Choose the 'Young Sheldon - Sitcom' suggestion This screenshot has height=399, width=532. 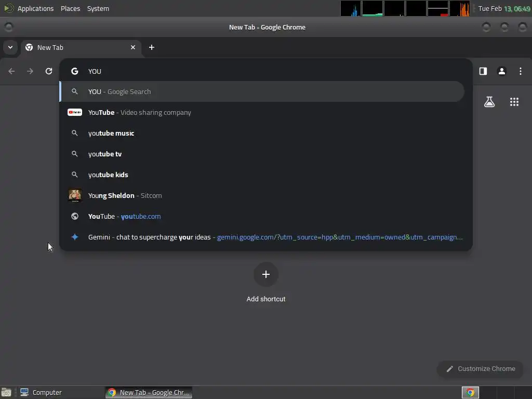tap(262, 195)
